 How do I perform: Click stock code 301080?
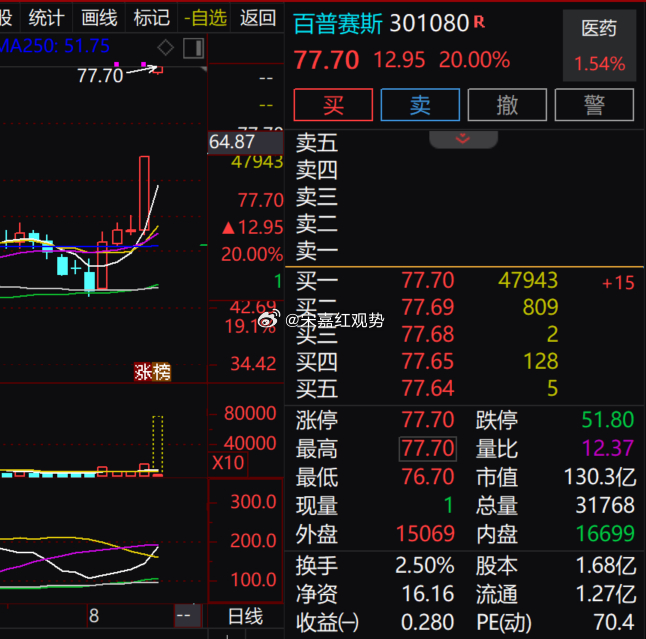(x=429, y=23)
